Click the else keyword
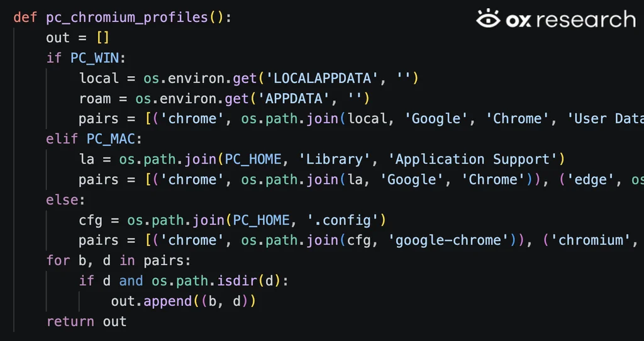This screenshot has width=644, height=341. (x=62, y=199)
